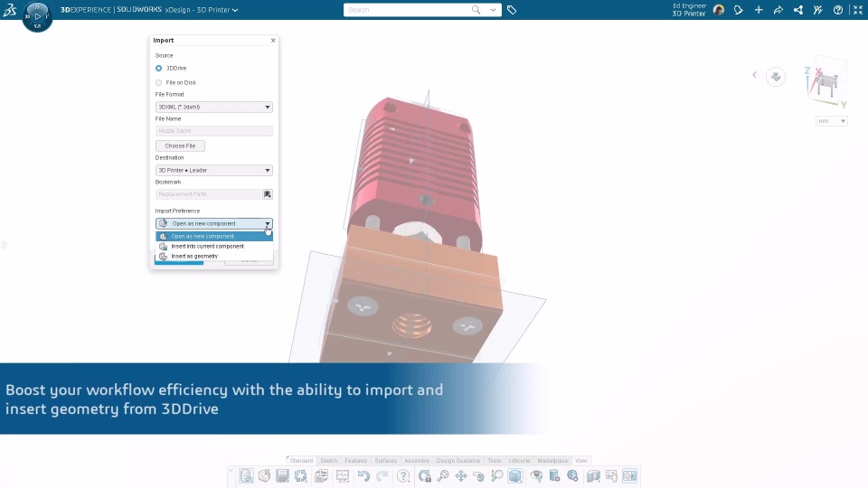The width and height of the screenshot is (868, 488).
Task: Switch to the Features tab
Action: click(355, 460)
